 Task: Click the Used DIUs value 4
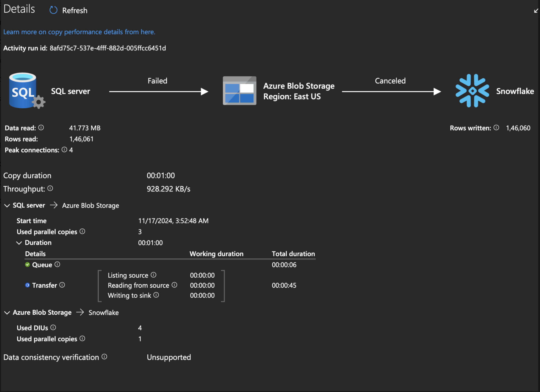tap(140, 328)
